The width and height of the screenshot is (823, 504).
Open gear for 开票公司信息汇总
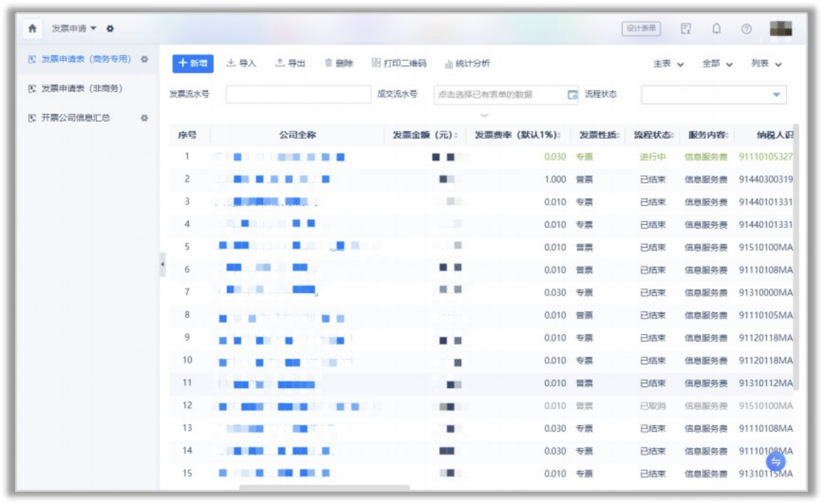(x=144, y=118)
